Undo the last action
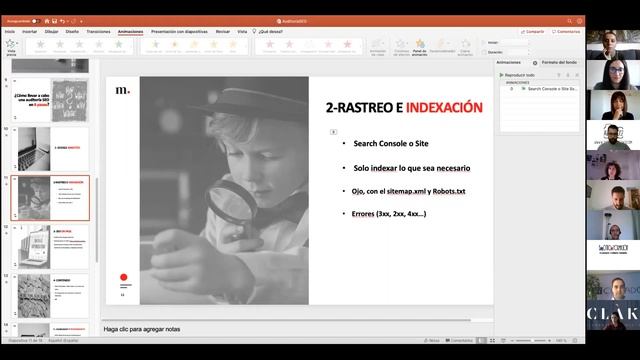 [x=62, y=21]
